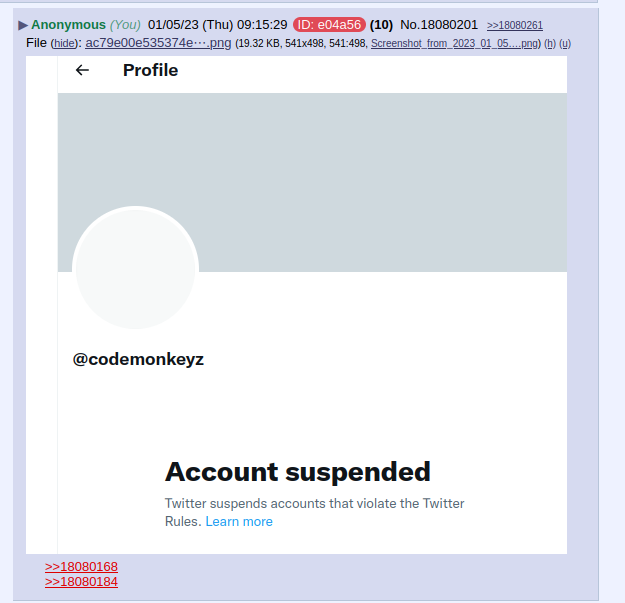Image resolution: width=625 pixels, height=603 pixels.
Task: Follow the Learn more link
Action: 239,521
